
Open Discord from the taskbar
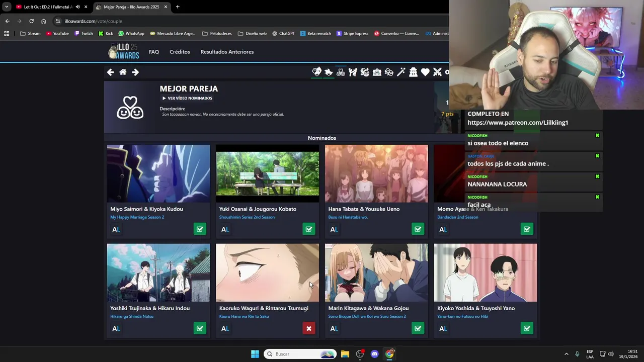(x=374, y=354)
